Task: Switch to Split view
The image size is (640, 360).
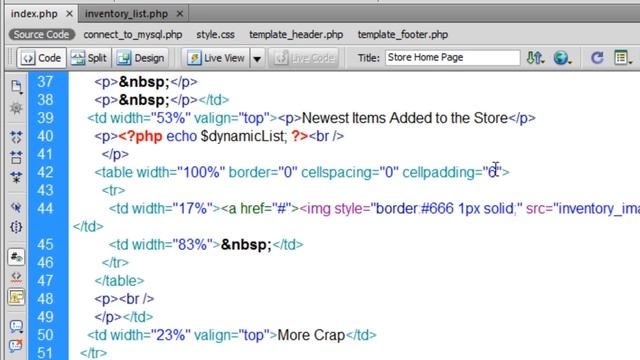Action: click(x=89, y=58)
